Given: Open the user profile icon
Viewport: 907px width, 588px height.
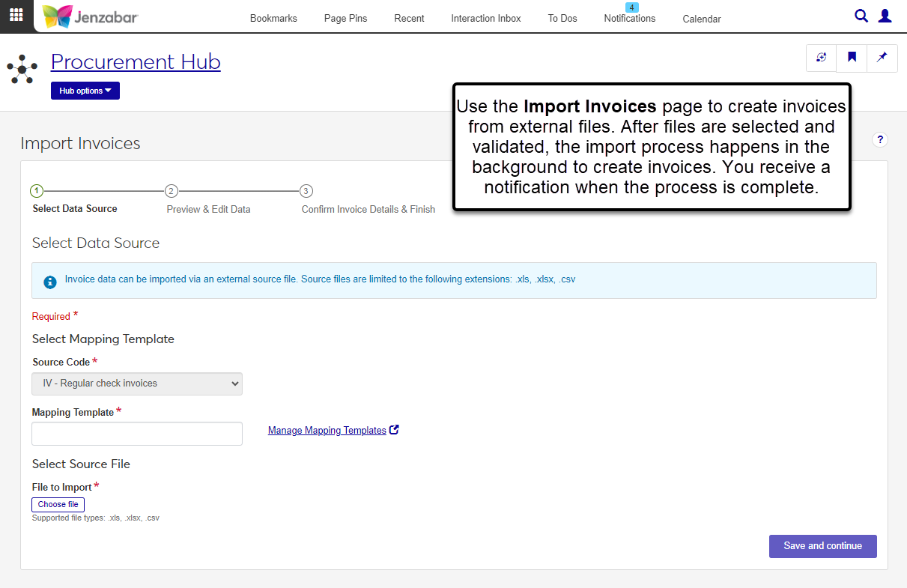Looking at the screenshot, I should [x=885, y=16].
